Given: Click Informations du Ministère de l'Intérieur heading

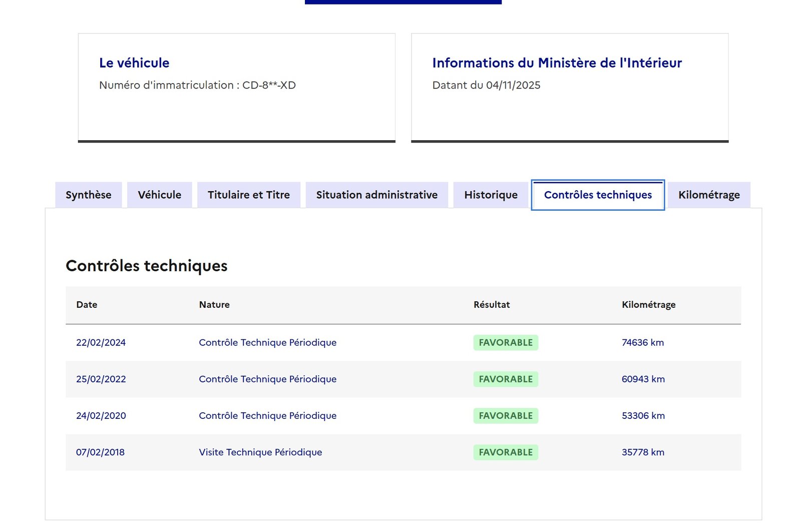Looking at the screenshot, I should pos(557,63).
